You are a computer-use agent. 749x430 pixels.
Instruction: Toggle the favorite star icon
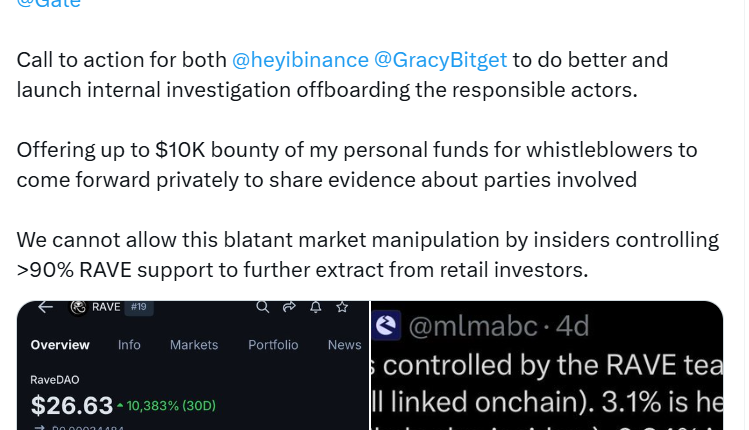point(342,307)
